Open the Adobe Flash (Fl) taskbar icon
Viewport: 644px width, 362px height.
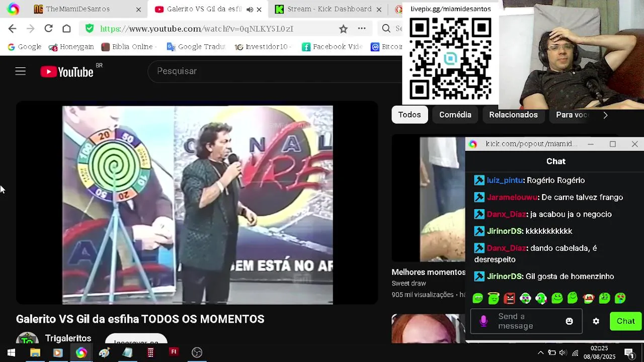point(174,352)
